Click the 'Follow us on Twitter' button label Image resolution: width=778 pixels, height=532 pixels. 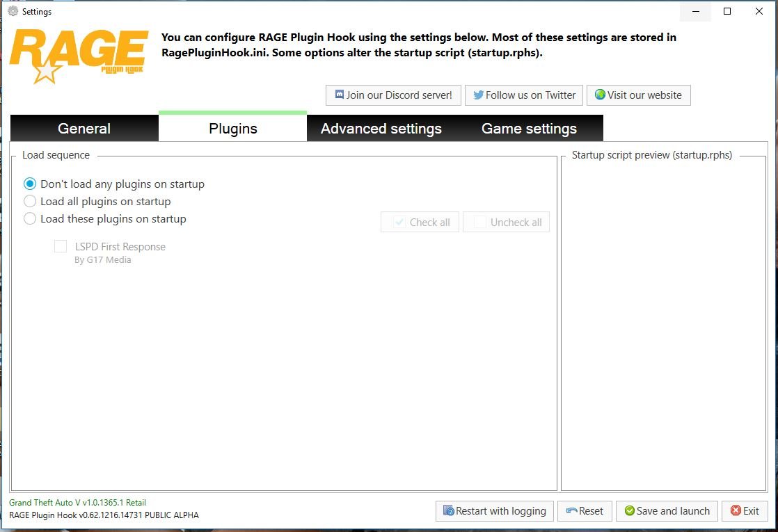pyautogui.click(x=530, y=95)
